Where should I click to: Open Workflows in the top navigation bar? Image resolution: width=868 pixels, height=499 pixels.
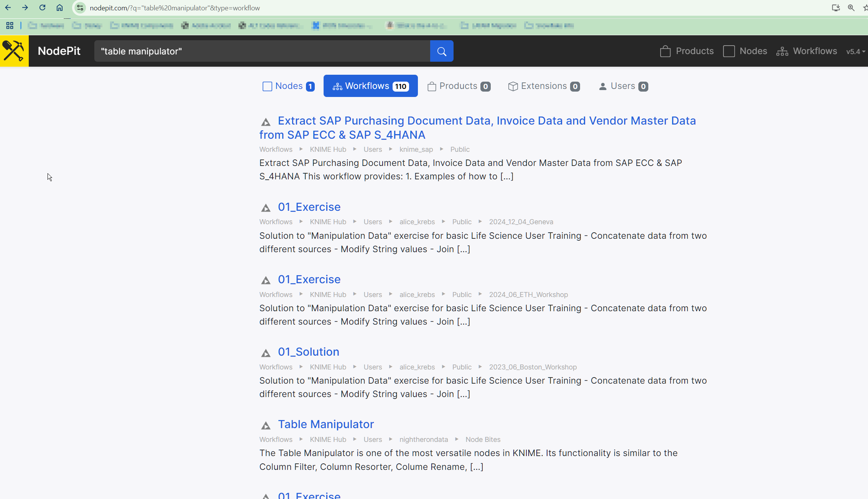[807, 51]
